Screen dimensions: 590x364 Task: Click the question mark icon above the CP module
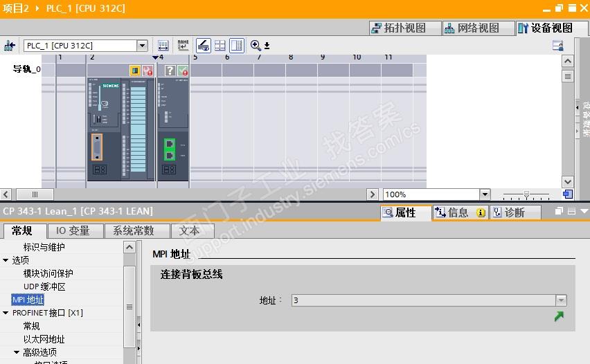(x=170, y=71)
